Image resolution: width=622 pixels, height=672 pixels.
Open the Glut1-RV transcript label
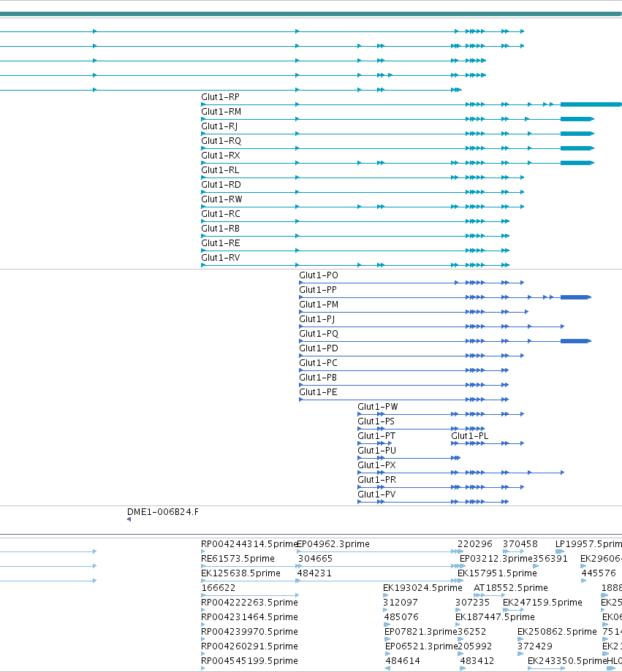pos(221,258)
